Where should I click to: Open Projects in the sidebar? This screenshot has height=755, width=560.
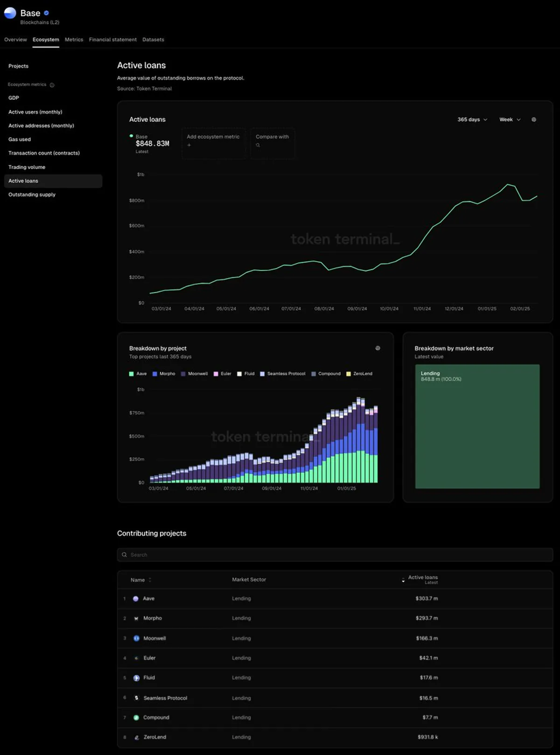coord(18,66)
